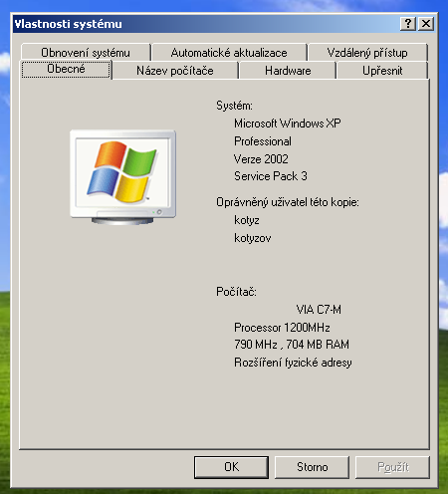Click the Počítač: heading label

(236, 292)
